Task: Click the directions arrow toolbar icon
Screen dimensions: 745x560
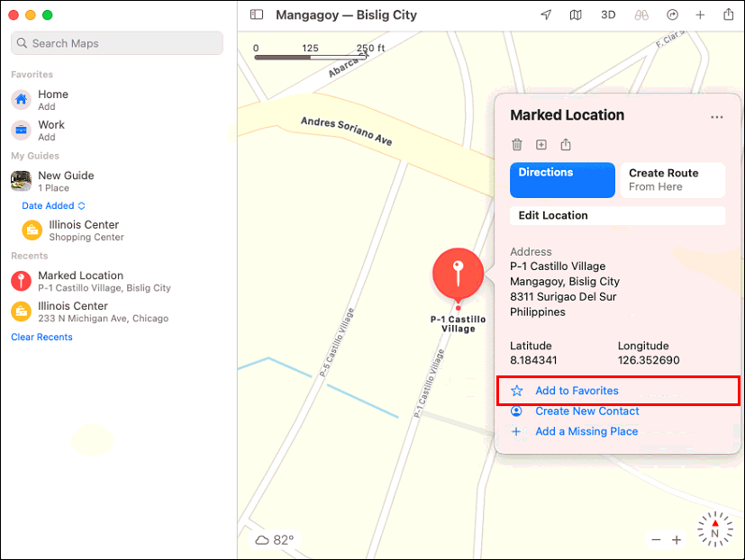Action: point(672,15)
